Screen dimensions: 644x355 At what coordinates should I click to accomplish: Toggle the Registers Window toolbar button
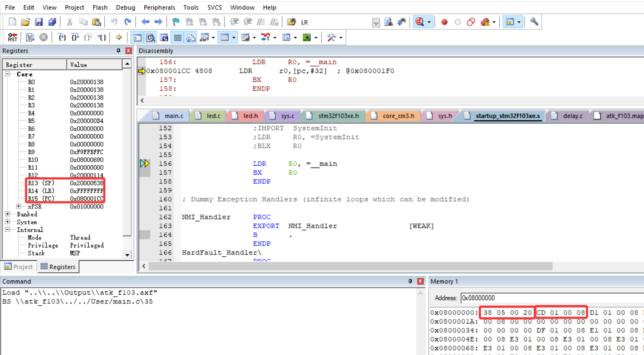pyautogui.click(x=178, y=37)
